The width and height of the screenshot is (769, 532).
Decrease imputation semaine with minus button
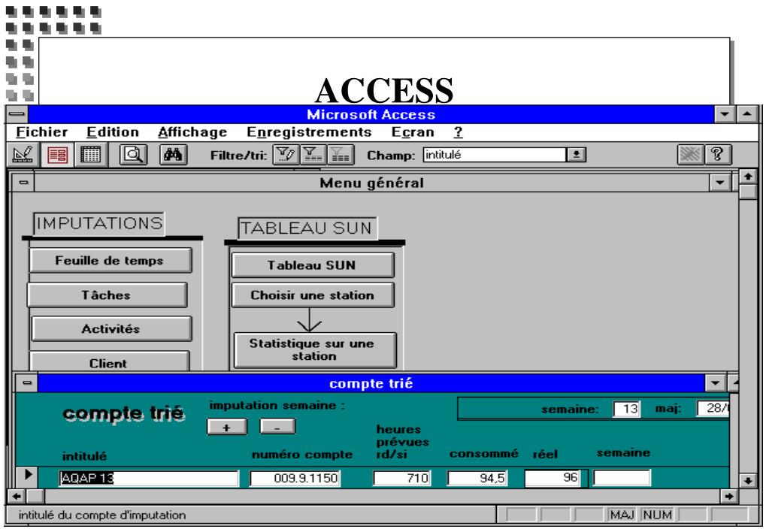click(277, 427)
